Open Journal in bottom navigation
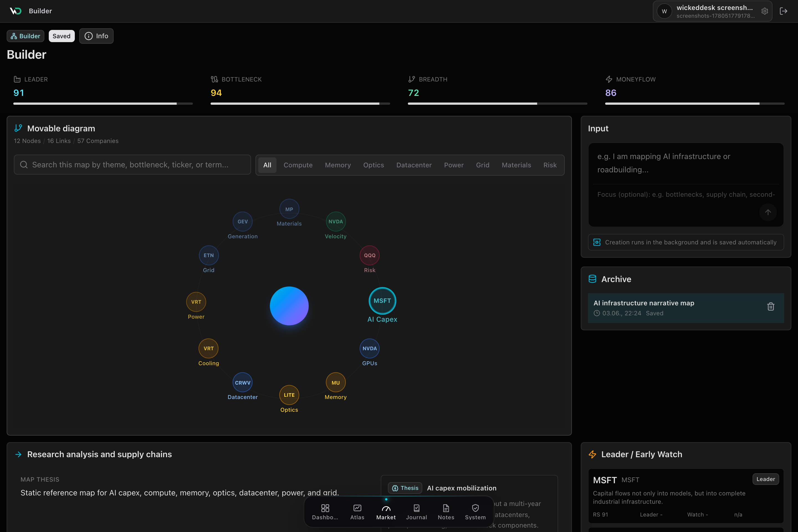Viewport: 798px width, 532px height. point(416,512)
